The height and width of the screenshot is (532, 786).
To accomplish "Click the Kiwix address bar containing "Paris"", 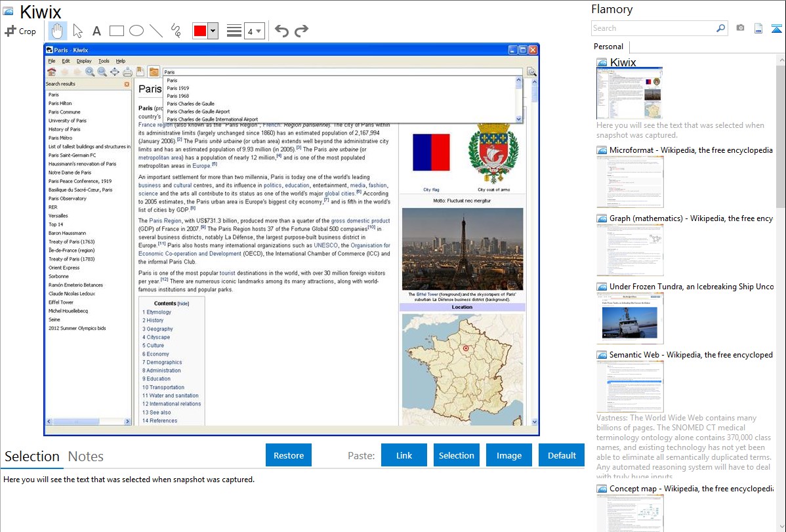I will tap(342, 72).
